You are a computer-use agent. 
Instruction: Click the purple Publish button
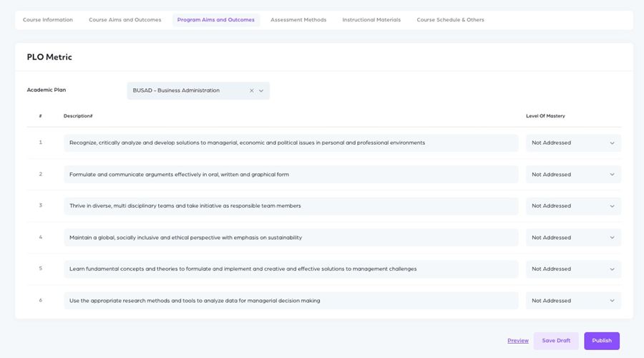602,341
